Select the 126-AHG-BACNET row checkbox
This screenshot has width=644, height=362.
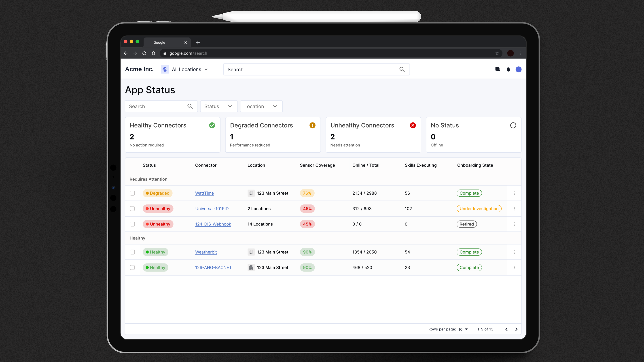click(x=132, y=267)
